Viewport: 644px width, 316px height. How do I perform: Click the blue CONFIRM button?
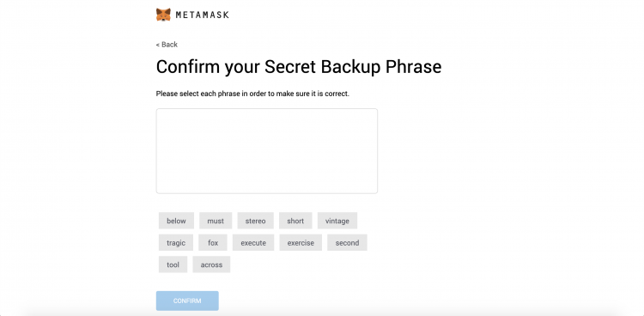pos(187,301)
